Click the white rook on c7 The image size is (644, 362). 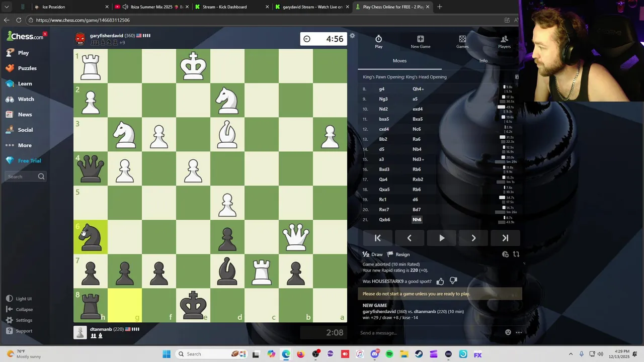tap(262, 271)
